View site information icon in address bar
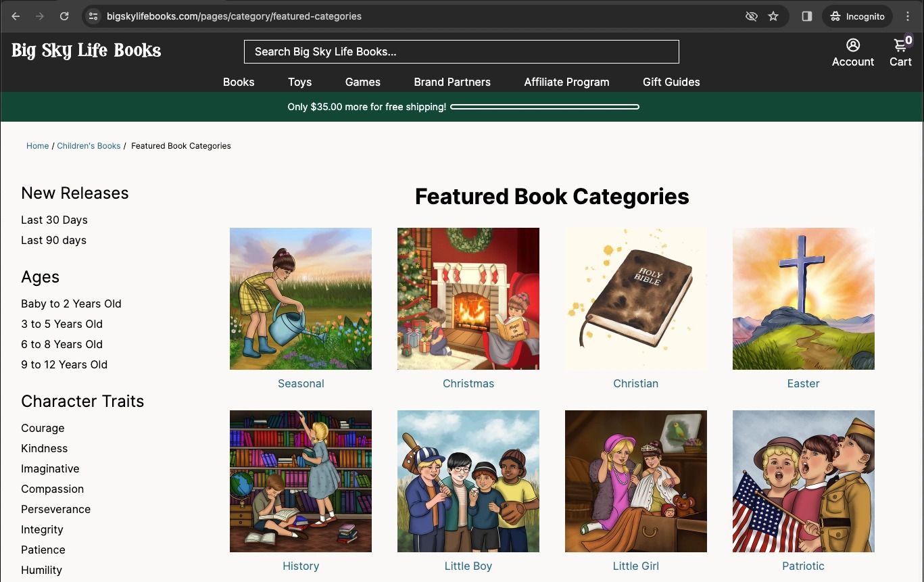Image resolution: width=924 pixels, height=582 pixels. click(93, 16)
